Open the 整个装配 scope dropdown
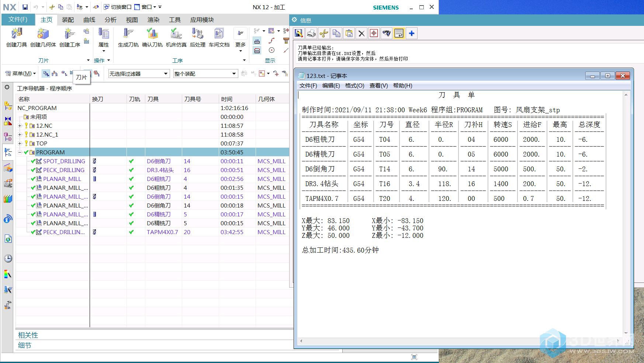Image resolution: width=644 pixels, height=363 pixels. click(x=205, y=73)
